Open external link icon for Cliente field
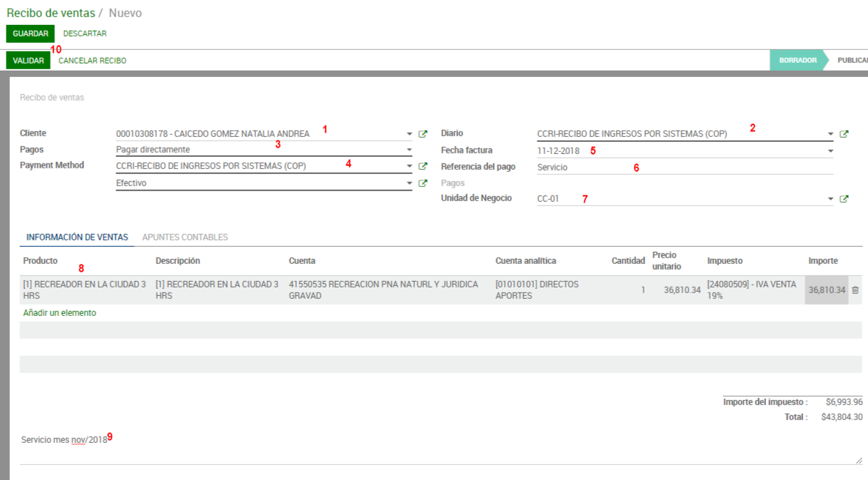 [x=423, y=134]
